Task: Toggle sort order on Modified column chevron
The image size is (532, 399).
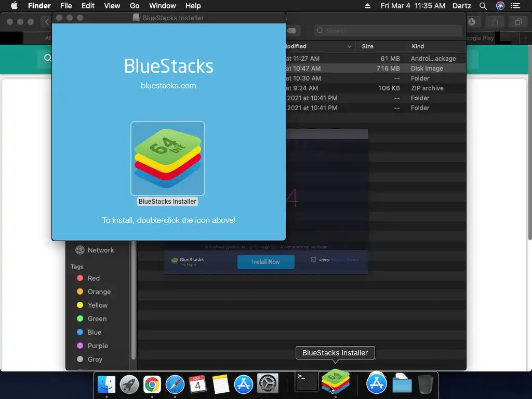Action: pos(349,46)
